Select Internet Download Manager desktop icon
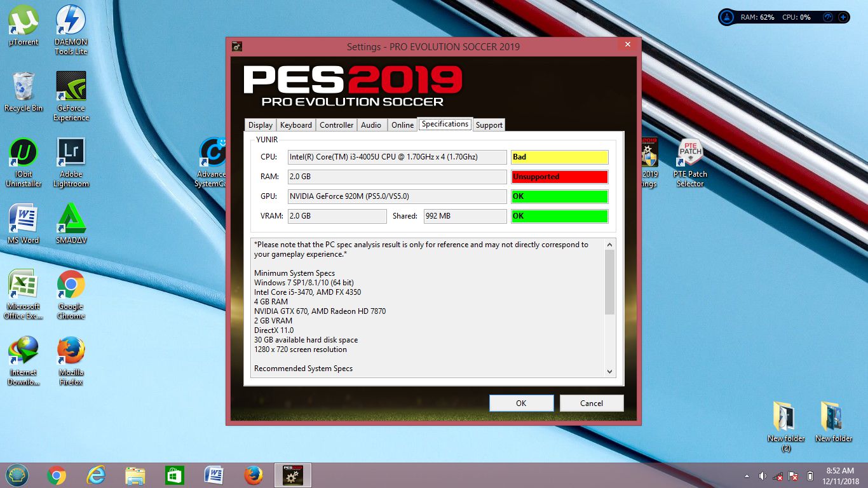 coord(24,361)
